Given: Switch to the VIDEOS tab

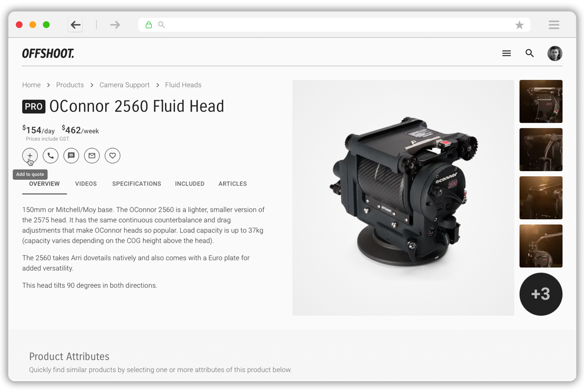Looking at the screenshot, I should 86,184.
